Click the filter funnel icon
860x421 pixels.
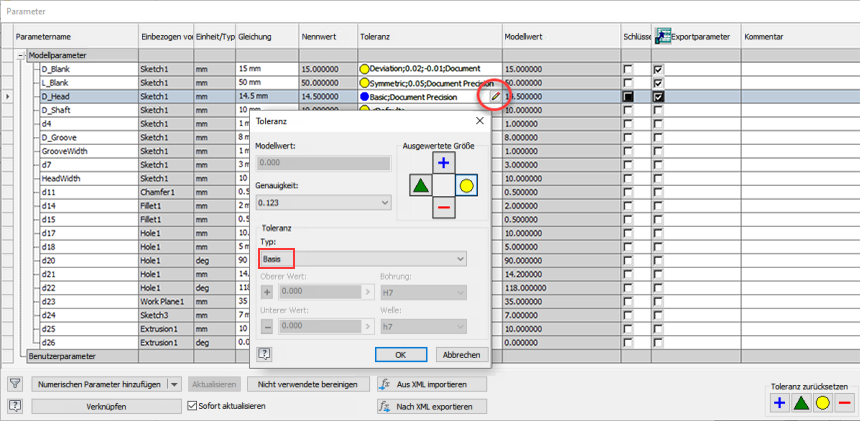pos(15,384)
